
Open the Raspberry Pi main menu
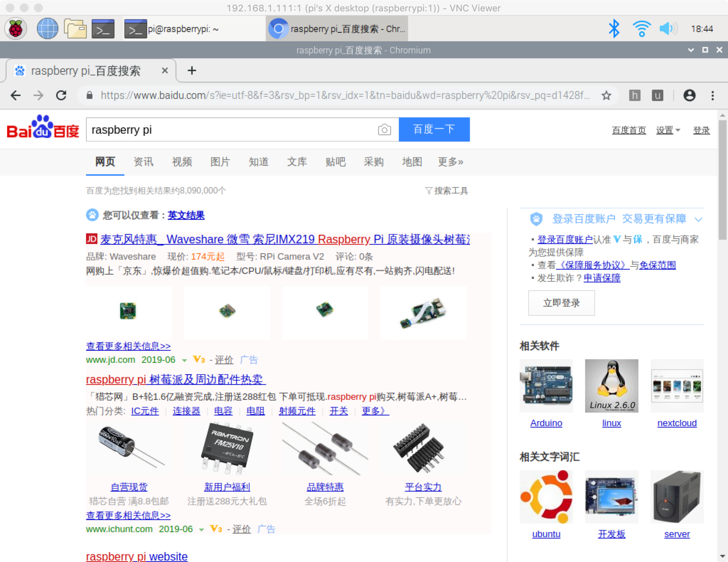pyautogui.click(x=16, y=28)
